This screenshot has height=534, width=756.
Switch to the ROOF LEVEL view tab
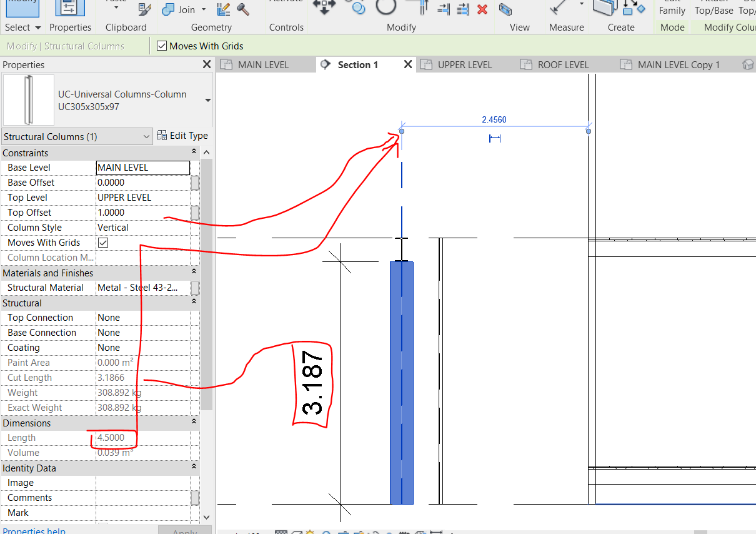(563, 64)
